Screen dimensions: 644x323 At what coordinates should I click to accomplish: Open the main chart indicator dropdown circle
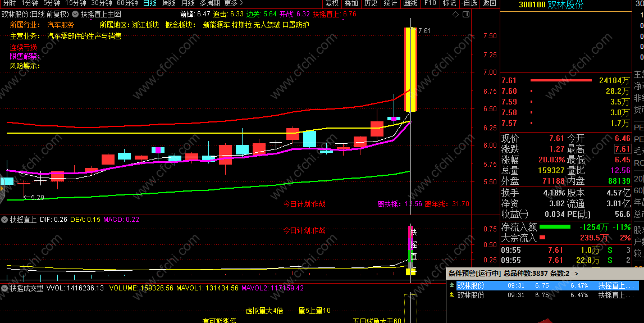[75, 15]
